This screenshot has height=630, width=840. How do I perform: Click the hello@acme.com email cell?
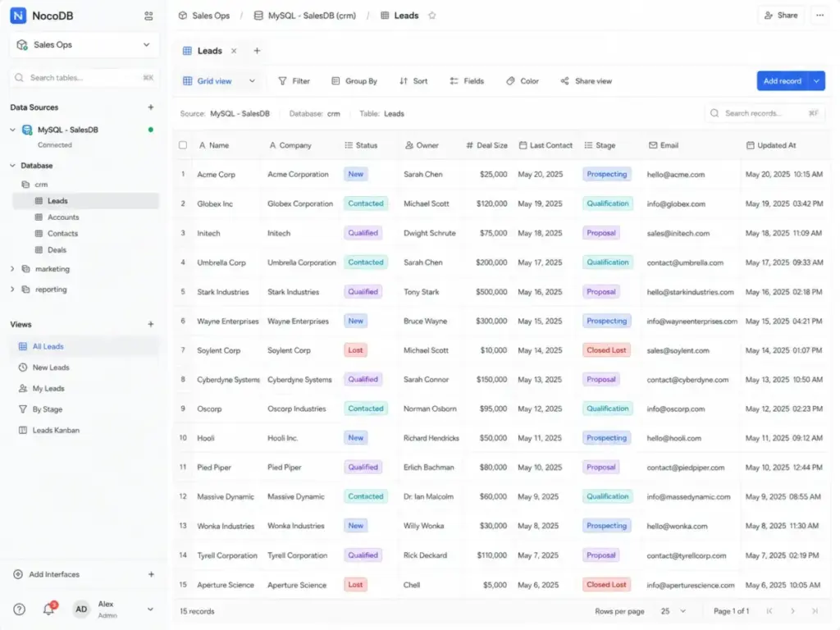[676, 175]
